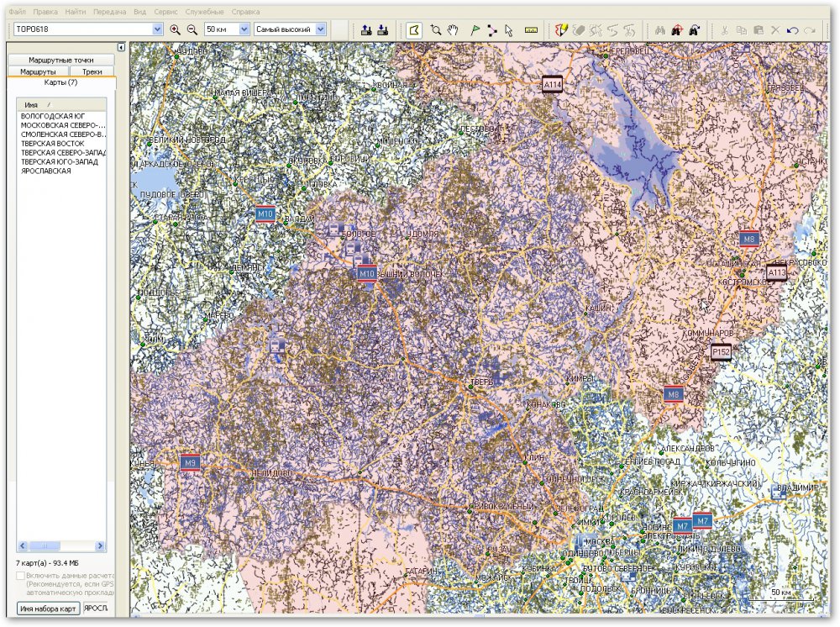The image size is (840, 627).
Task: Toggle the include route calculation data checkbox
Action: pyautogui.click(x=20, y=576)
